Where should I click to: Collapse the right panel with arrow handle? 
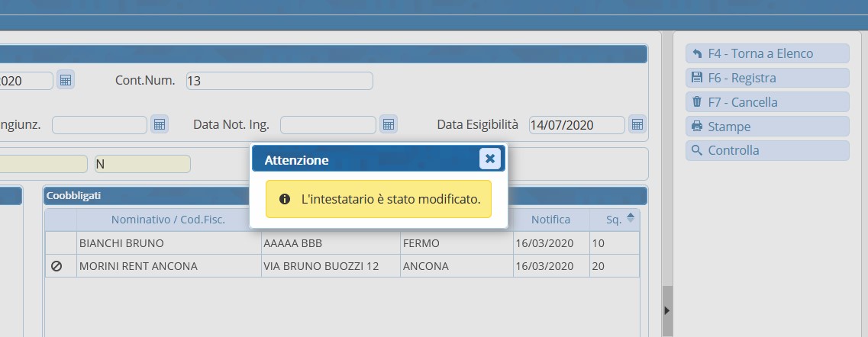tap(666, 310)
